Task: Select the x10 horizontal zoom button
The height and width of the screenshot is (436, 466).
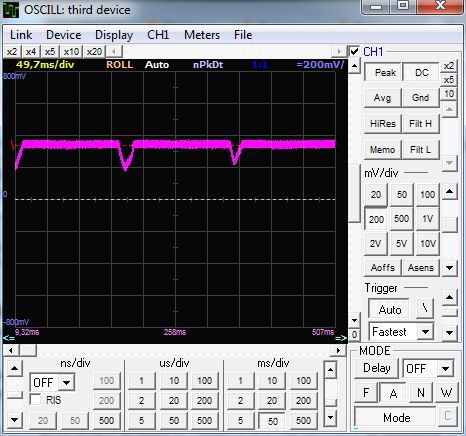Action: 71,52
